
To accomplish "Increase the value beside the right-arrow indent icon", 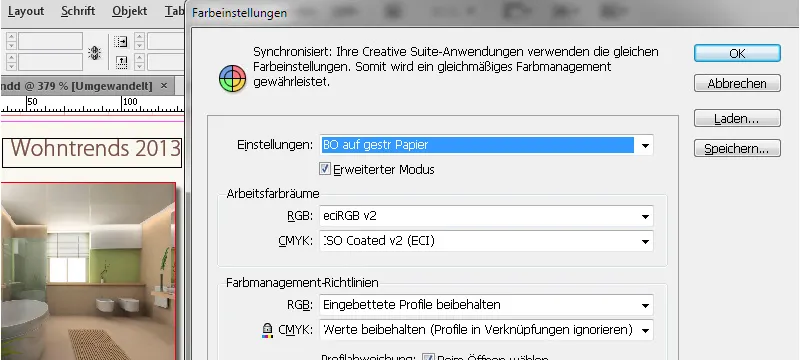I will (139, 37).
